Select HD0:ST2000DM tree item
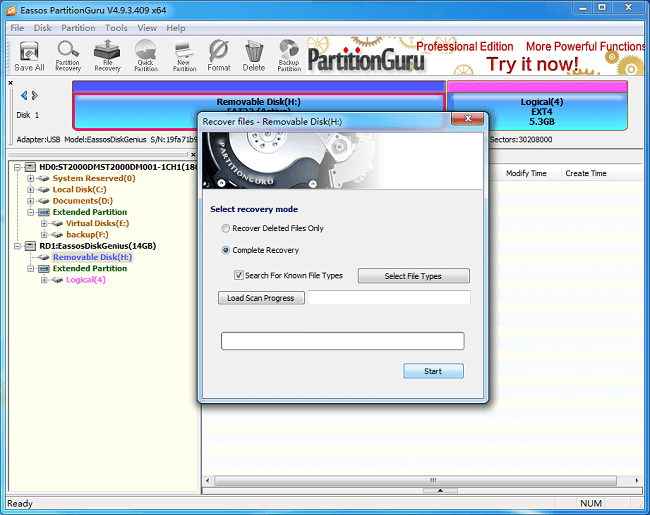650x515 pixels. tap(118, 167)
